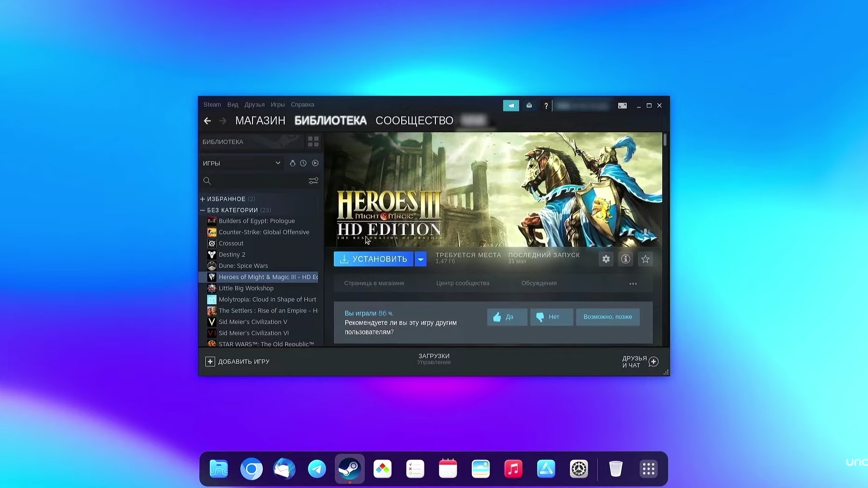The width and height of the screenshot is (868, 488).
Task: Open game settings gear icon
Action: point(606,259)
